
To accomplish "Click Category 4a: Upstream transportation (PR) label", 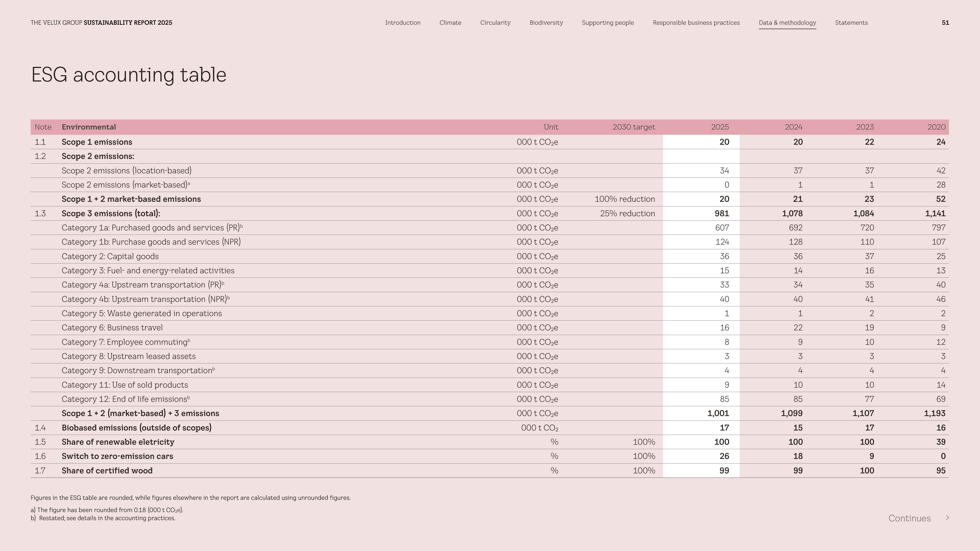I will click(x=143, y=285).
